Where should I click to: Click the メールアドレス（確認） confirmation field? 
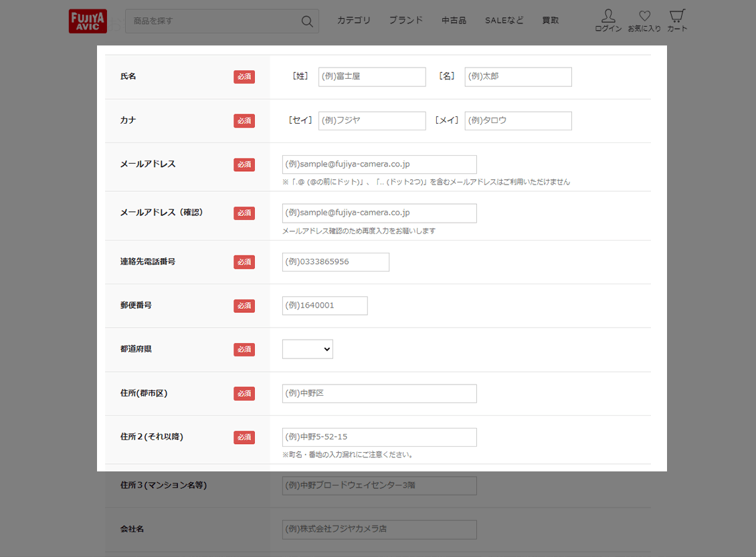click(379, 213)
